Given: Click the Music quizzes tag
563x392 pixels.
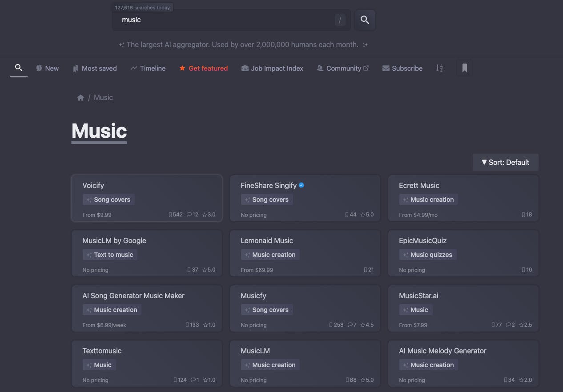Looking at the screenshot, I should coord(428,255).
